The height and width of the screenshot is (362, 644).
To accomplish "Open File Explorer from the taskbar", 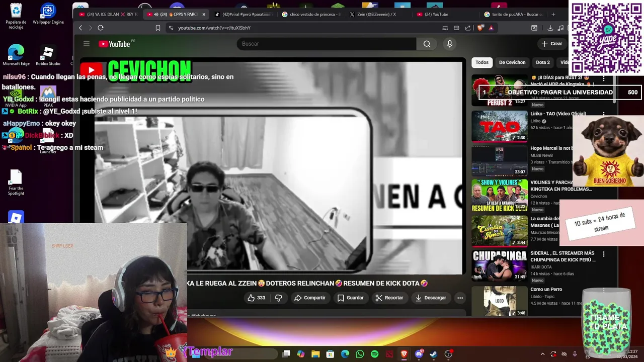I will click(315, 354).
